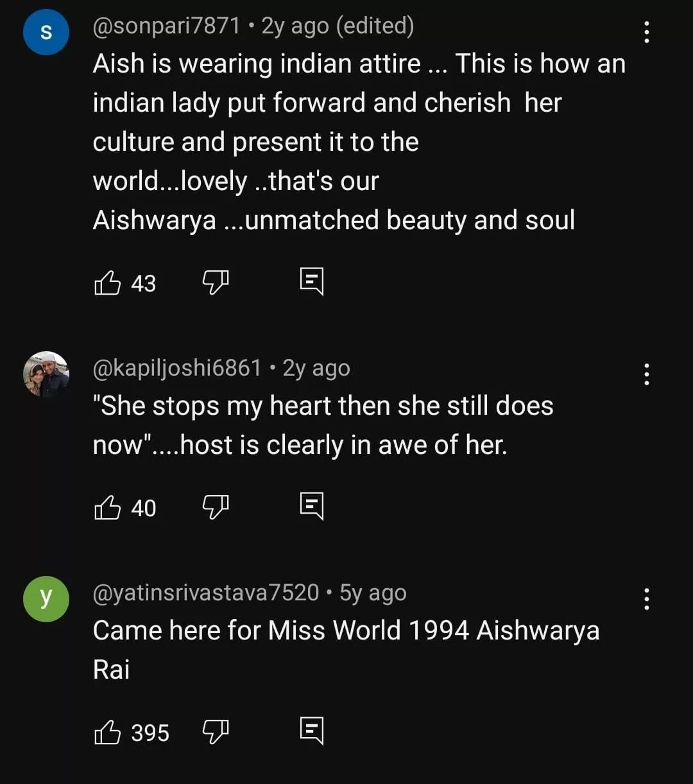Like the comment by @kapiljoshi6861
The width and height of the screenshot is (693, 784).
coord(108,507)
